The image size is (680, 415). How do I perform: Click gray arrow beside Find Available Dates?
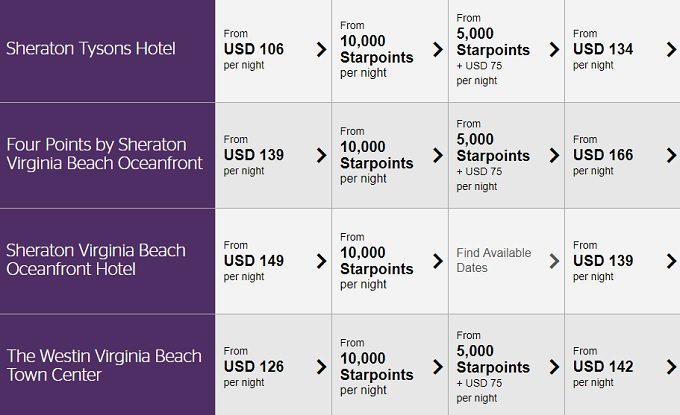point(554,261)
